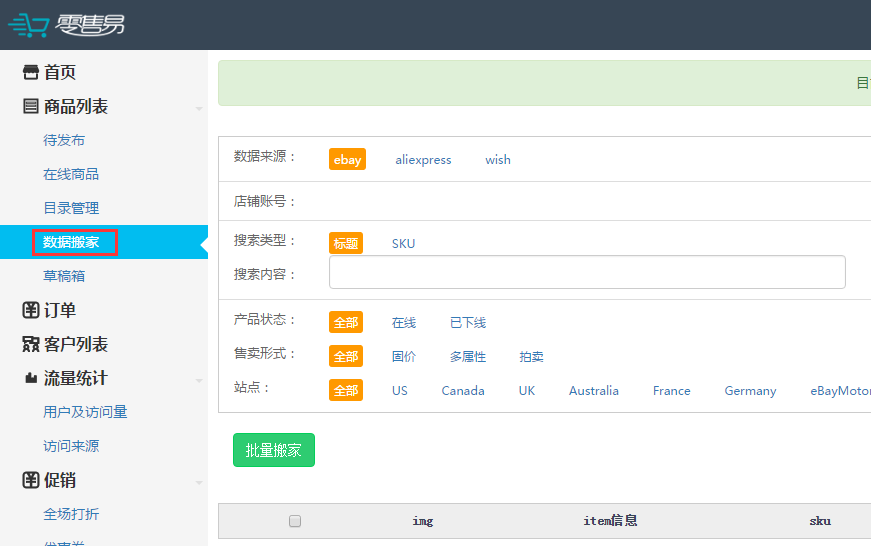Expand the 促销 section arrow
The height and width of the screenshot is (546, 871).
(199, 482)
